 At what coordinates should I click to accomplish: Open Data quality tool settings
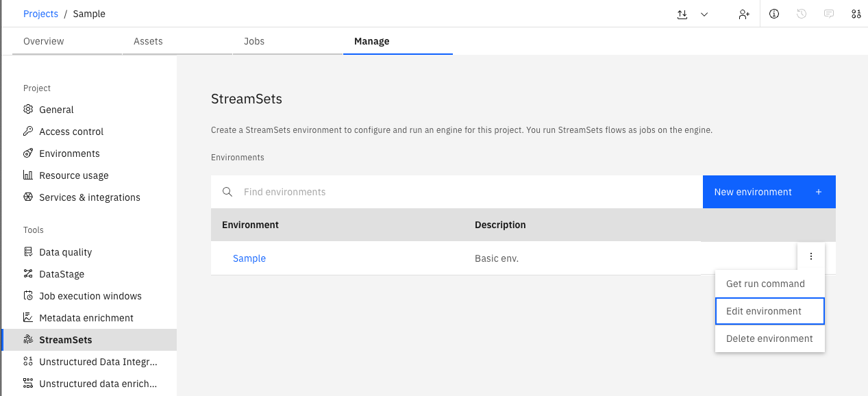point(89,252)
